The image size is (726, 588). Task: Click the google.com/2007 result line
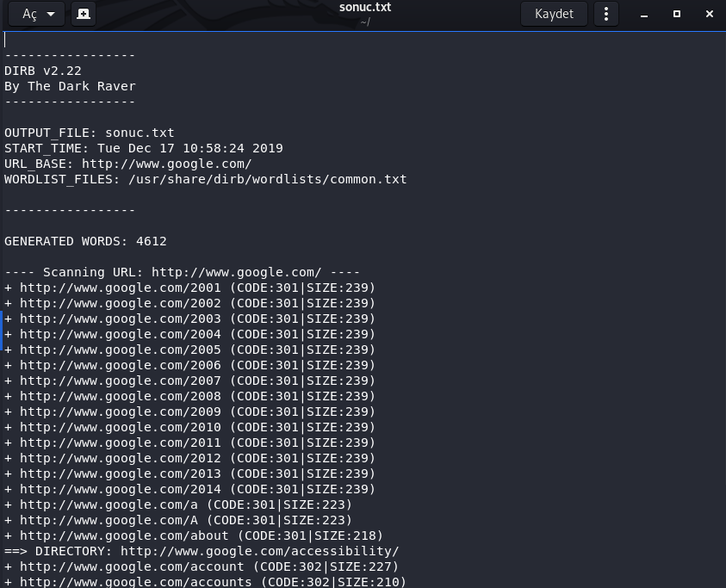tap(189, 381)
